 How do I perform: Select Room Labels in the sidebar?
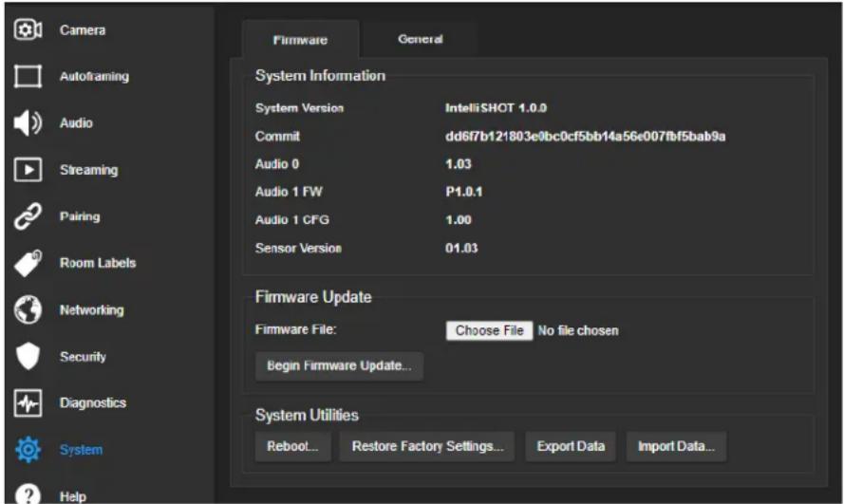point(98,263)
